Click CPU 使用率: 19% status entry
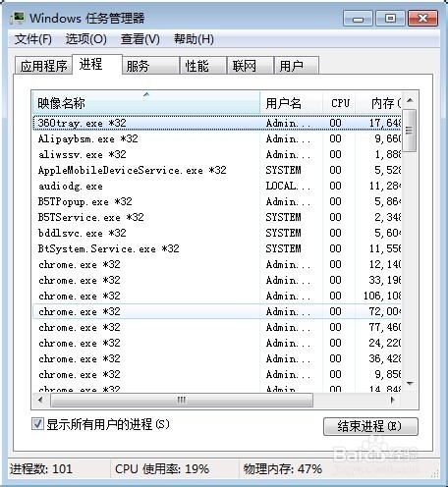The image size is (448, 487). pos(162,469)
